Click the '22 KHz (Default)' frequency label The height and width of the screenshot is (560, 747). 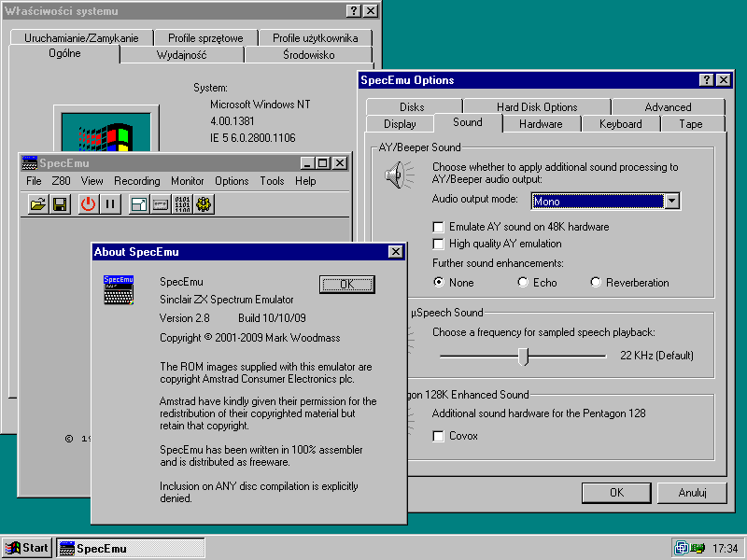pyautogui.click(x=656, y=356)
